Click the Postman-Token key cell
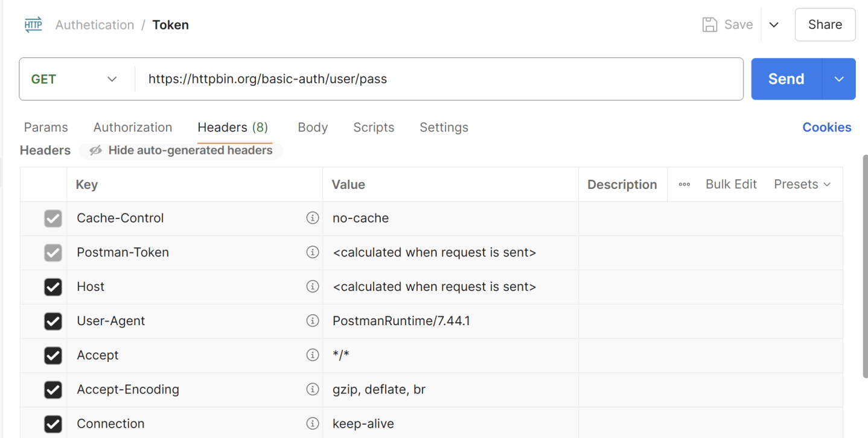 click(x=195, y=253)
